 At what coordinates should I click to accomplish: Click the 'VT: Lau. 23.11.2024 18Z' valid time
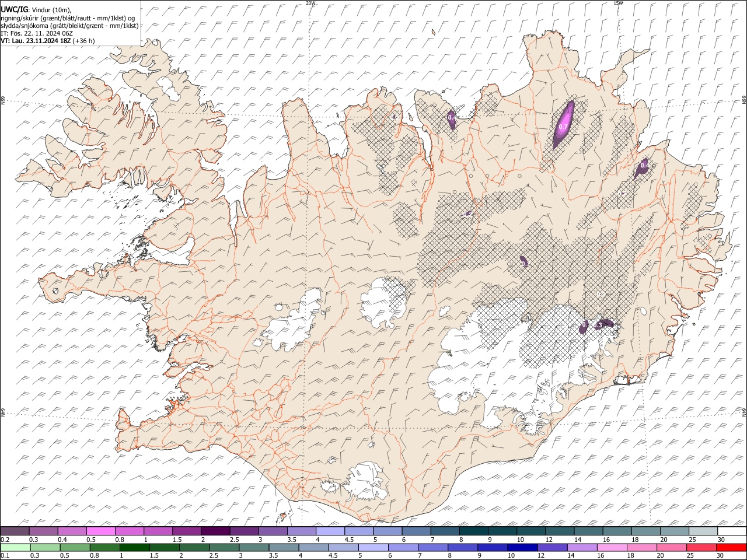[x=36, y=41]
